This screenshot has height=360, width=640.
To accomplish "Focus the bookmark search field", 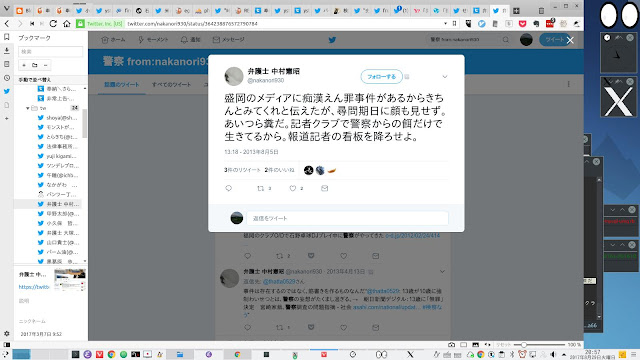I will [x=51, y=51].
